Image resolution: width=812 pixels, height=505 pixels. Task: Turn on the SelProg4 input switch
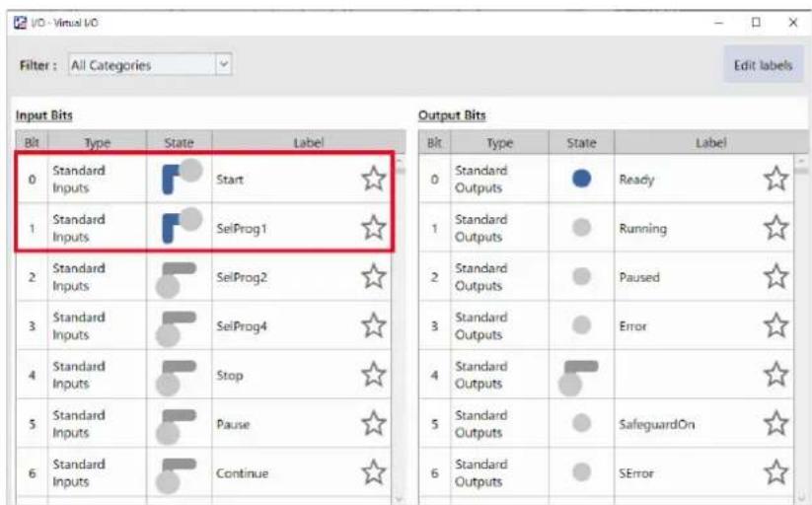[176, 328]
